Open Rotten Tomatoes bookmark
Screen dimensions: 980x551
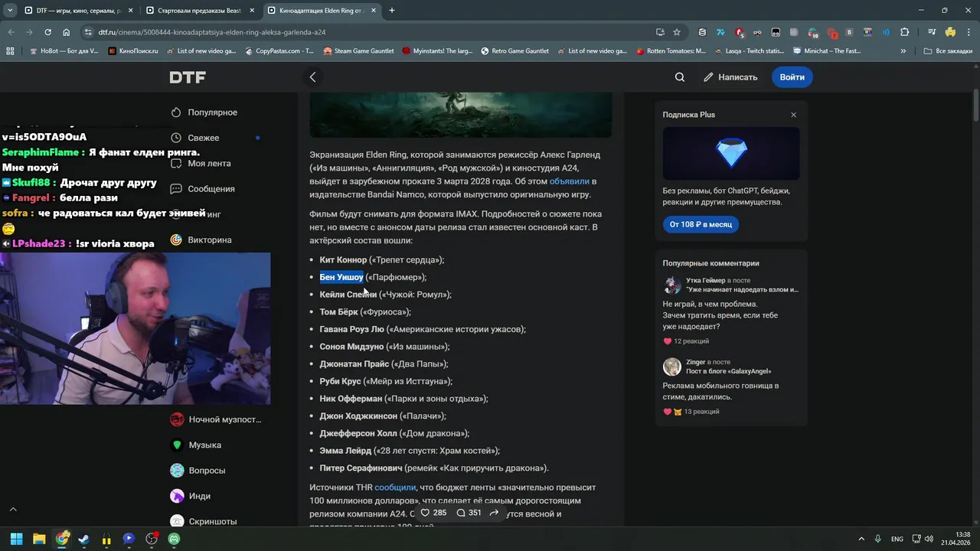coord(670,51)
